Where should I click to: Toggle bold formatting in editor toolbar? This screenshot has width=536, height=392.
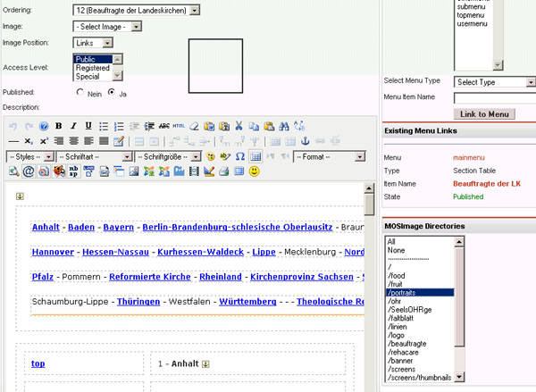click(x=58, y=126)
